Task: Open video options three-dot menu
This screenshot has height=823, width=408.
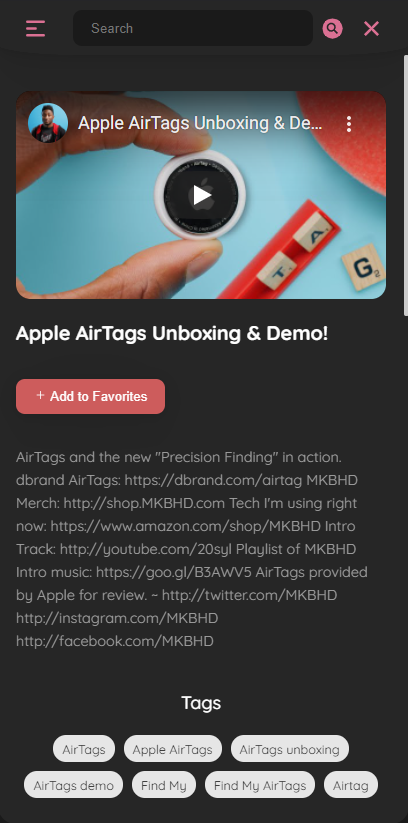Action: tap(349, 124)
